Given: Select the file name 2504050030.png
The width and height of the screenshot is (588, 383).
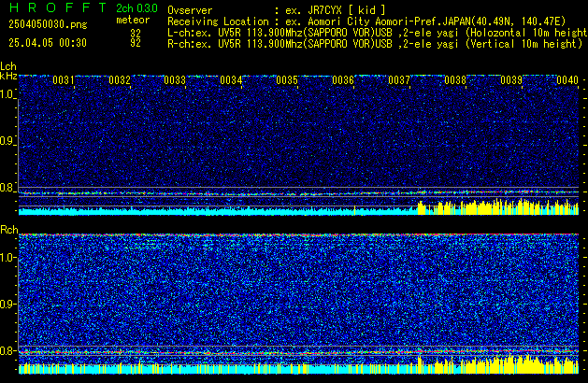Looking at the screenshot, I should [x=48, y=24].
